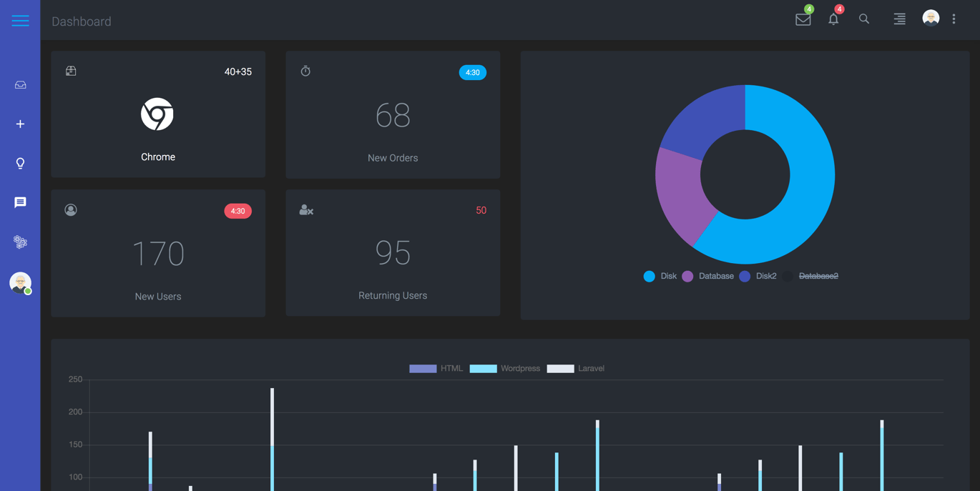This screenshot has width=980, height=491.
Task: Toggle the Database legend item in donut chart
Action: point(707,276)
